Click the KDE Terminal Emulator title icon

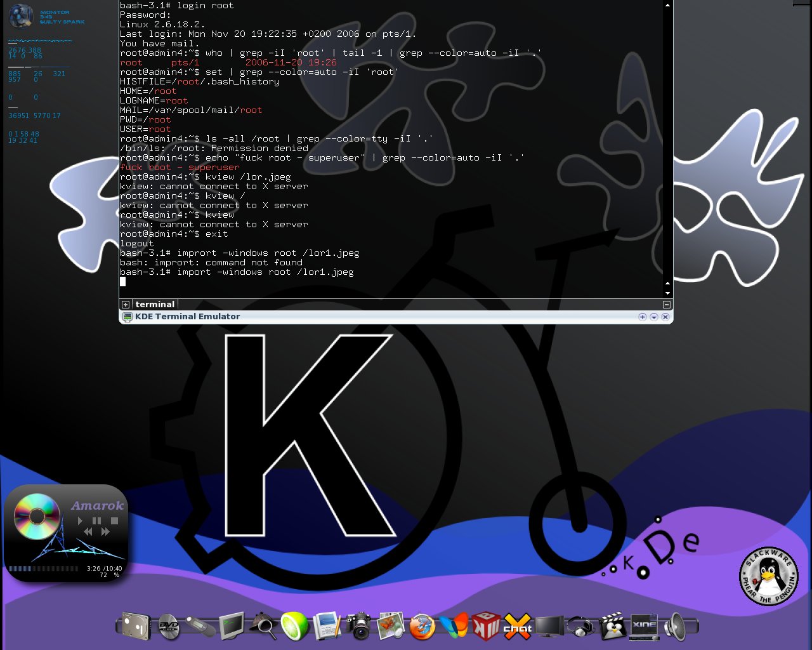tap(127, 317)
